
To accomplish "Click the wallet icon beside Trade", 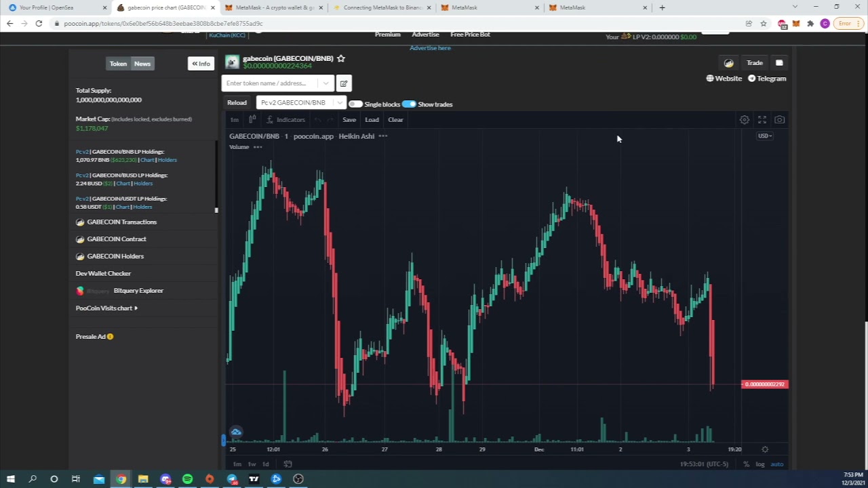I will (779, 63).
